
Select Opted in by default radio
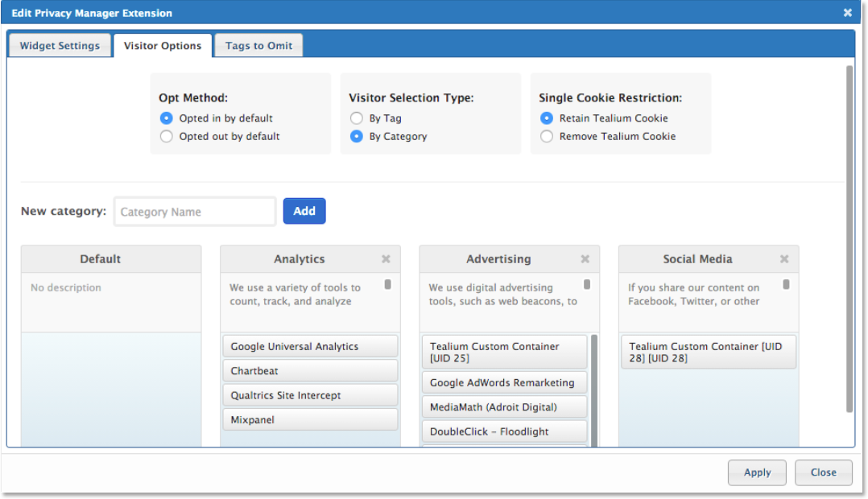coord(166,118)
